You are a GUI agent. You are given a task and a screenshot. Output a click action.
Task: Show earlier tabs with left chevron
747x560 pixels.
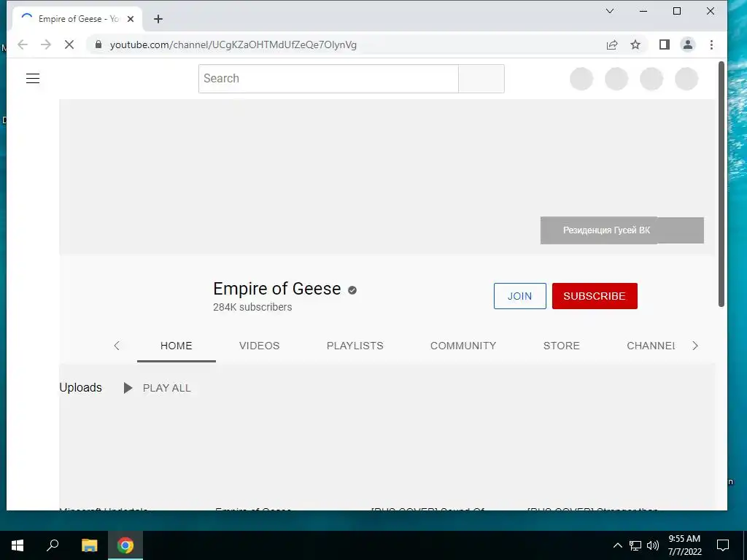117,346
